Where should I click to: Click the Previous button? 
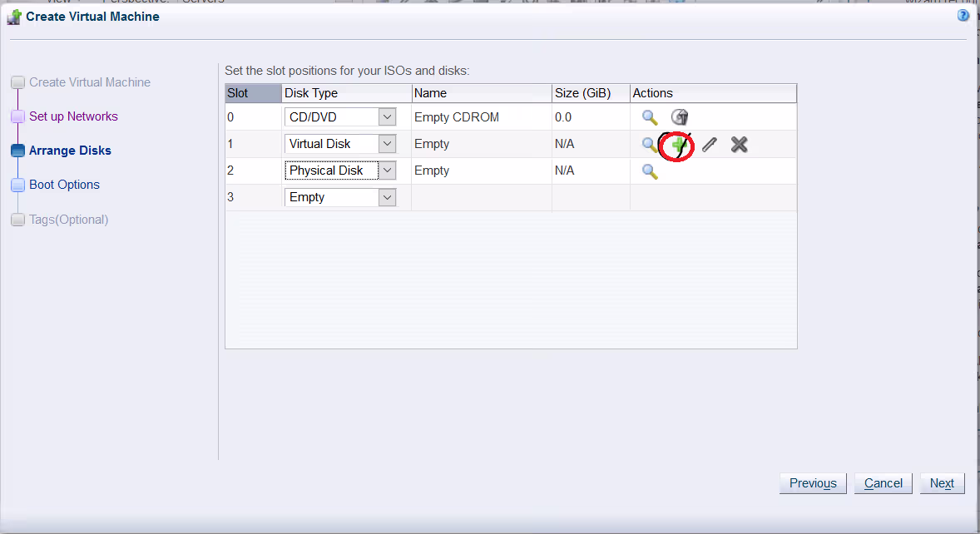pyautogui.click(x=813, y=483)
